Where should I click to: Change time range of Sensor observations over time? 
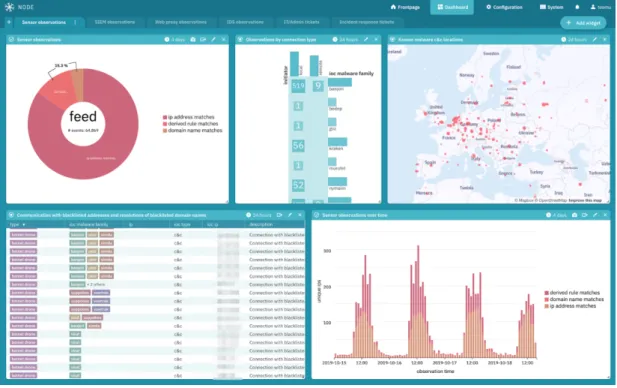click(x=556, y=215)
